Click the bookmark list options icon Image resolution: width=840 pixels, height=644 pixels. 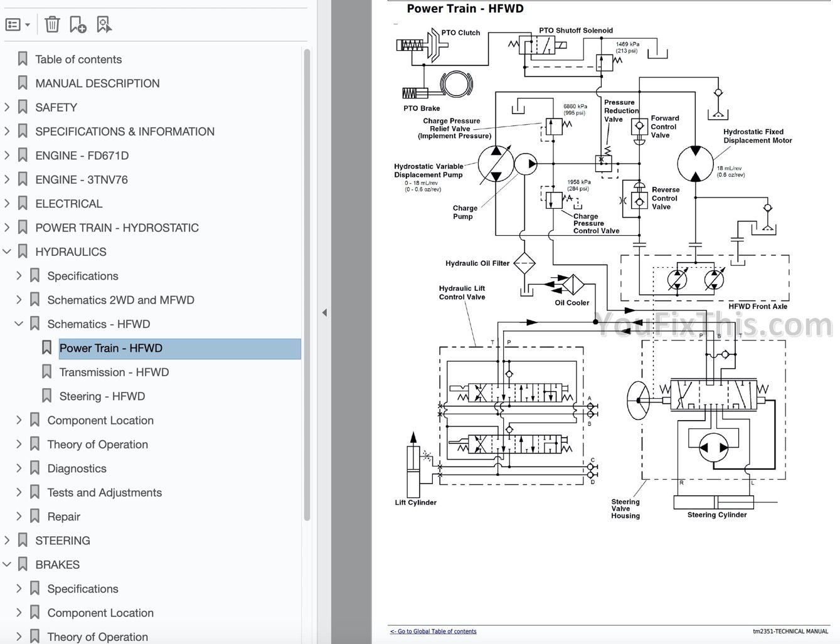(14, 24)
